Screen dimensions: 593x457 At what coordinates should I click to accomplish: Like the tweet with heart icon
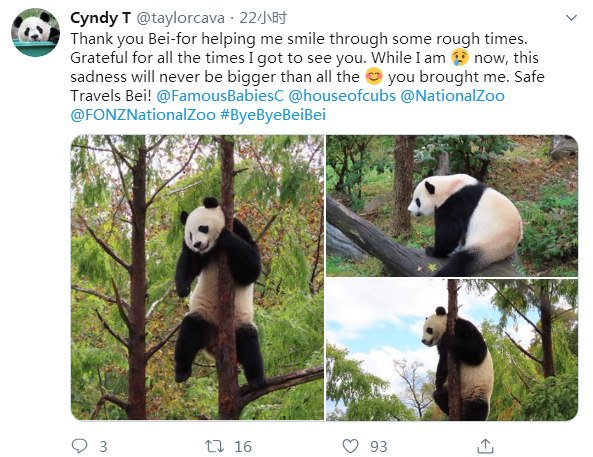350,446
